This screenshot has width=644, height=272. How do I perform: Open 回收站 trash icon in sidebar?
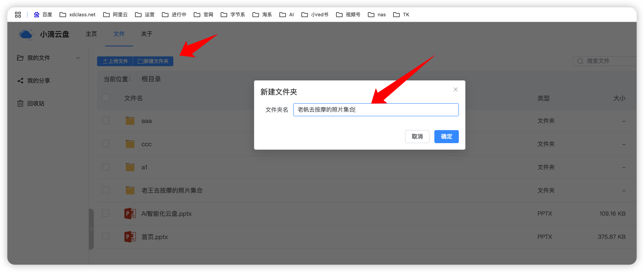click(20, 104)
